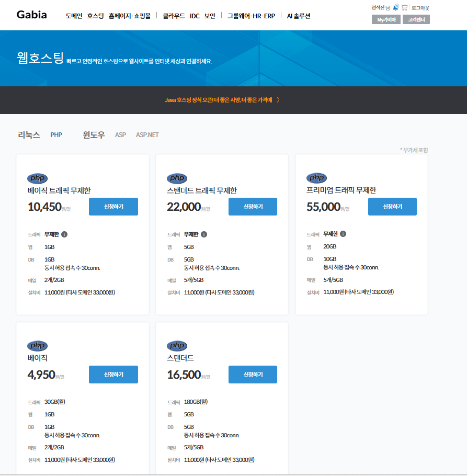Open the shopping cart icon
This screenshot has width=467, height=476.
pos(404,7)
